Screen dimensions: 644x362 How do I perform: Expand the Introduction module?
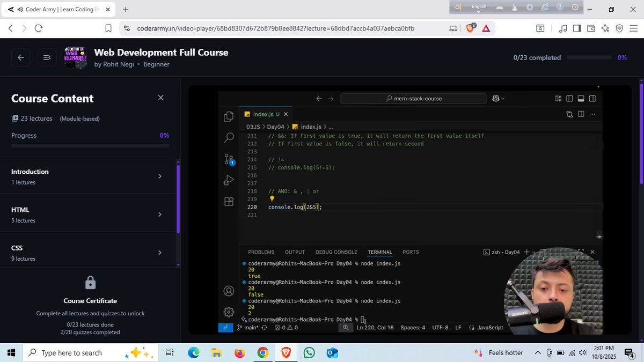(159, 176)
